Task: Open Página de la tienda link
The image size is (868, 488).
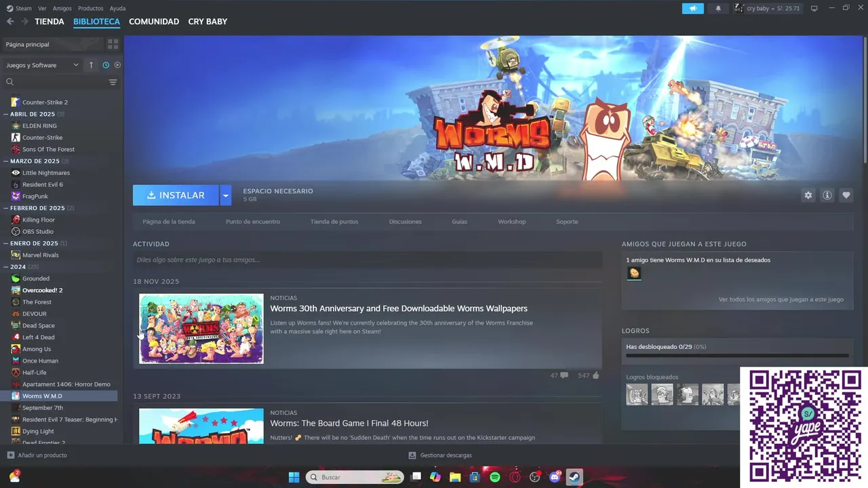Action: 169,222
